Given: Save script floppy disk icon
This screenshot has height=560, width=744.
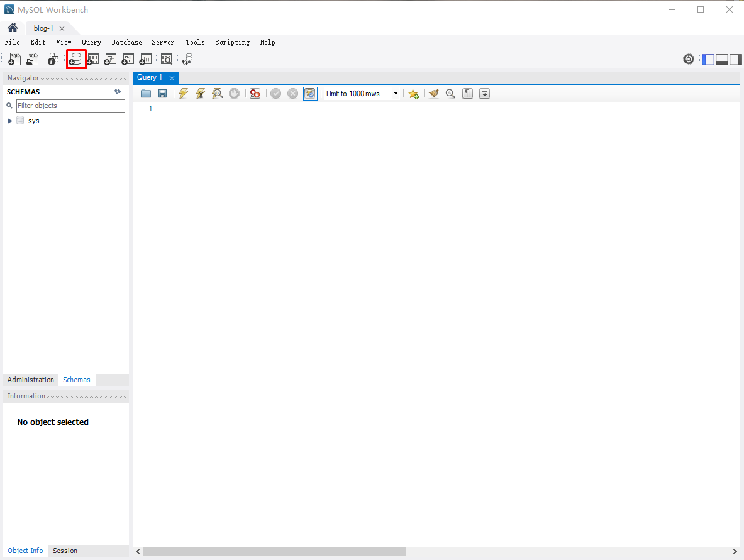Looking at the screenshot, I should pyautogui.click(x=162, y=94).
